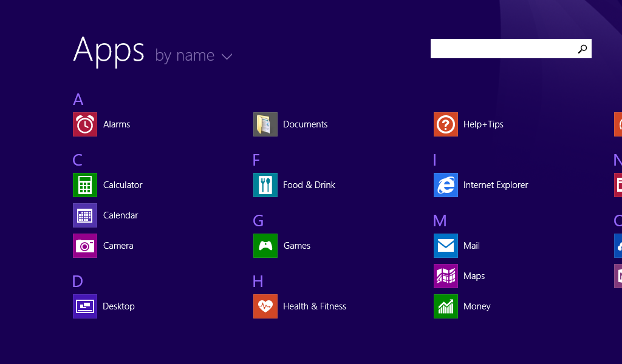Click the chevron next to 'by name'
622x364 pixels.
[227, 57]
